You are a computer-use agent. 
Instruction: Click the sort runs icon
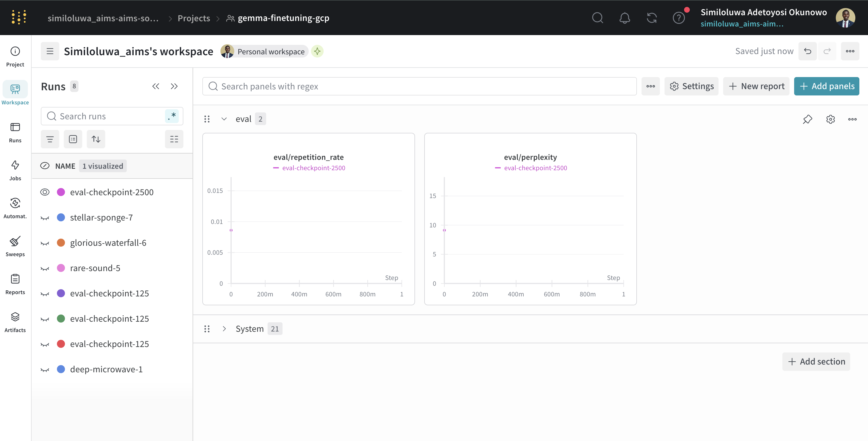pyautogui.click(x=96, y=139)
